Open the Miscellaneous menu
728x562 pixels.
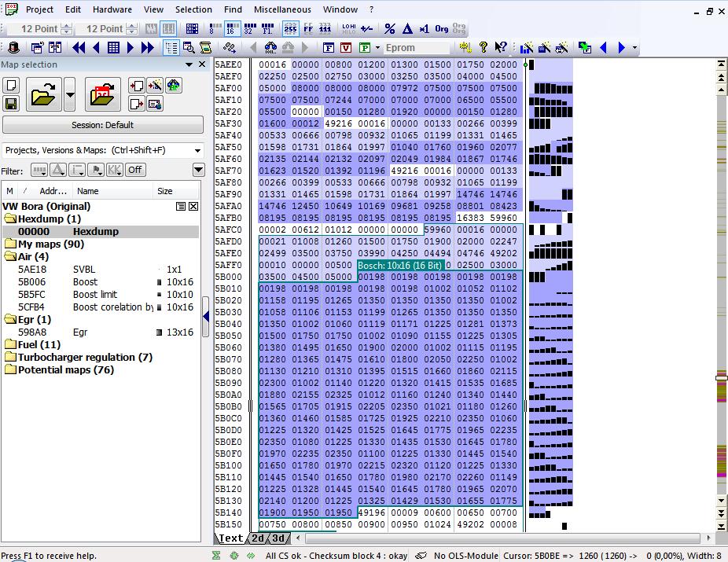pyautogui.click(x=282, y=9)
